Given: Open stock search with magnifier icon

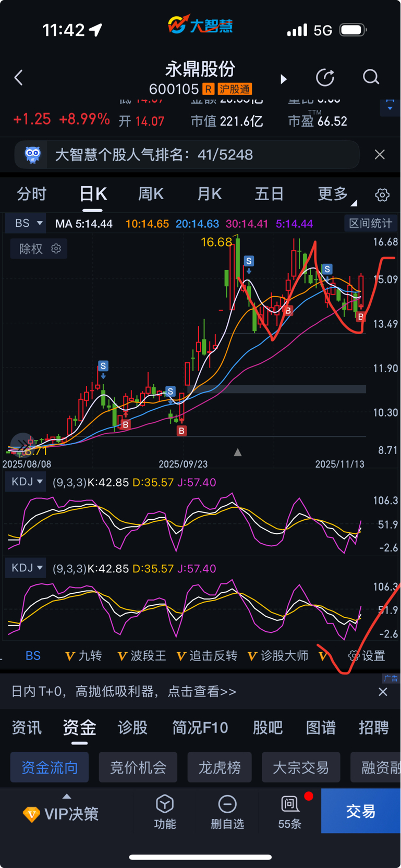Looking at the screenshot, I should [x=371, y=77].
